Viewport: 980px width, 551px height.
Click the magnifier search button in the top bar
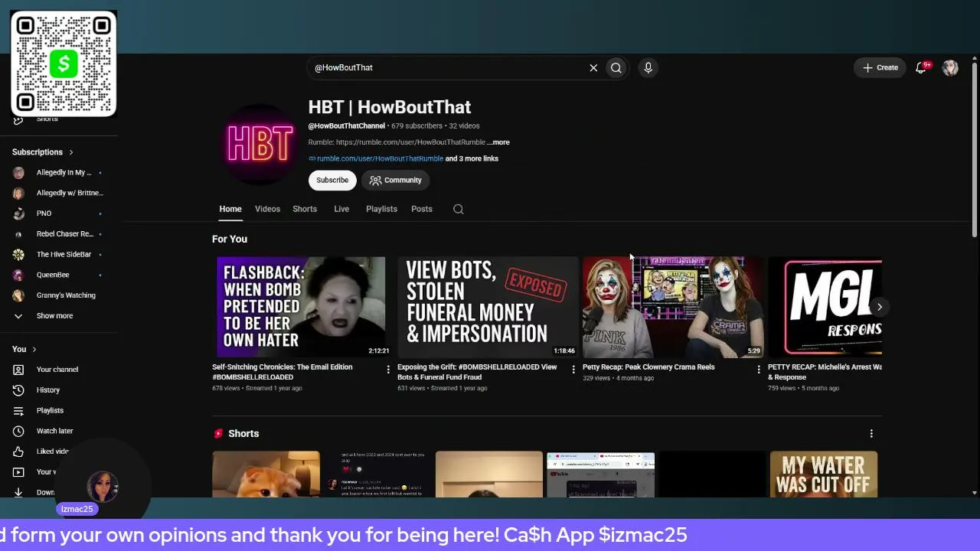(616, 67)
